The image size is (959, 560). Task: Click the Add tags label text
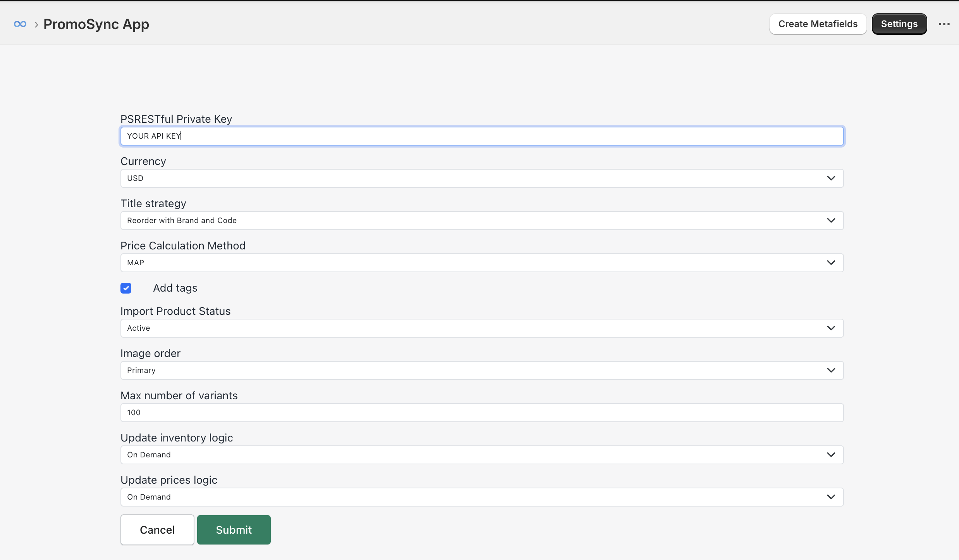pos(175,288)
